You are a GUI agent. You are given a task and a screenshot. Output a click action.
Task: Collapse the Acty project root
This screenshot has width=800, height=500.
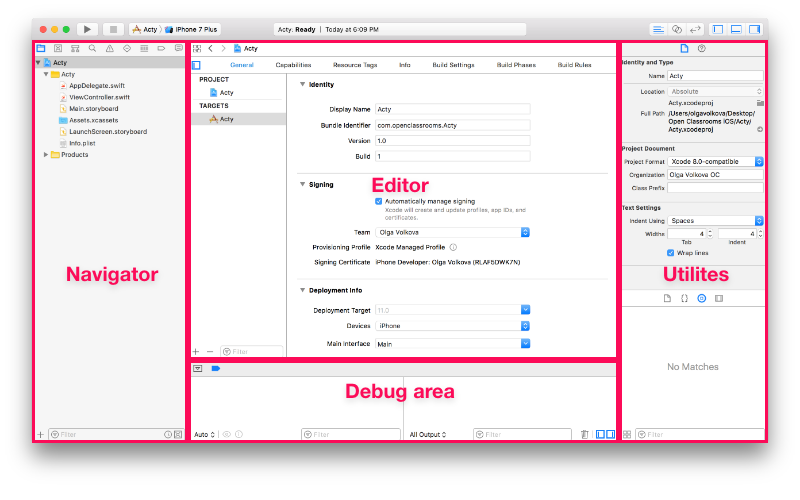38,62
